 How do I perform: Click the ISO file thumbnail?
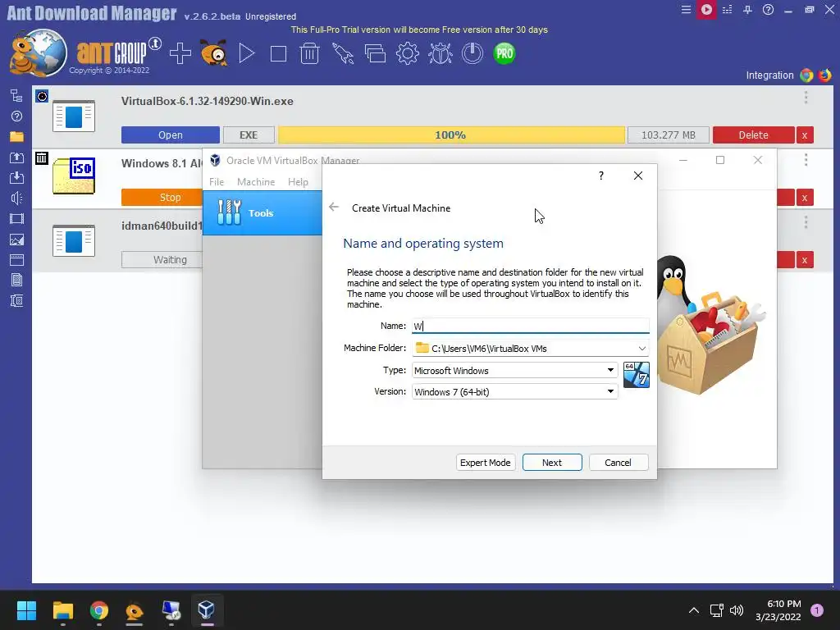click(74, 176)
